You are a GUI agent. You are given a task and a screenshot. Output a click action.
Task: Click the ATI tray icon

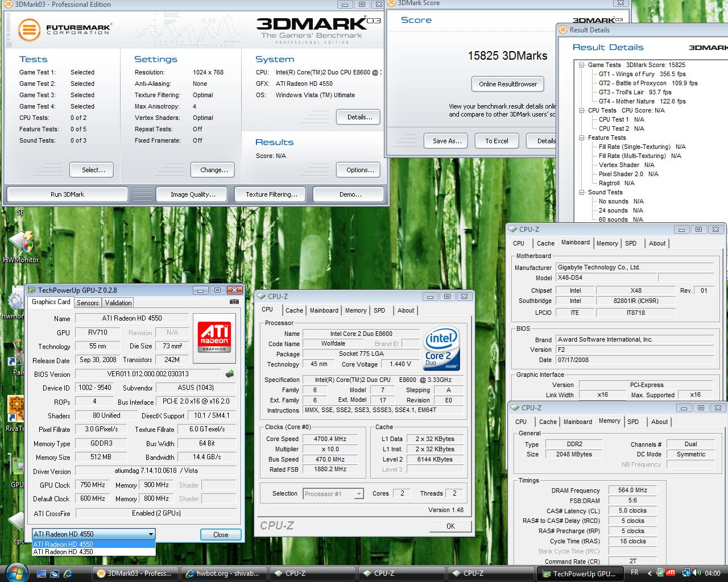coord(671,573)
